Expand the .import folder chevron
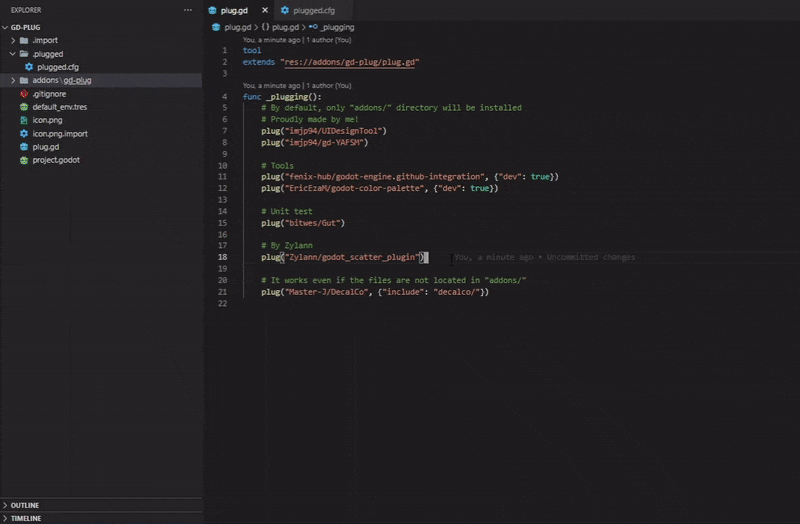The image size is (800, 524). (13, 40)
